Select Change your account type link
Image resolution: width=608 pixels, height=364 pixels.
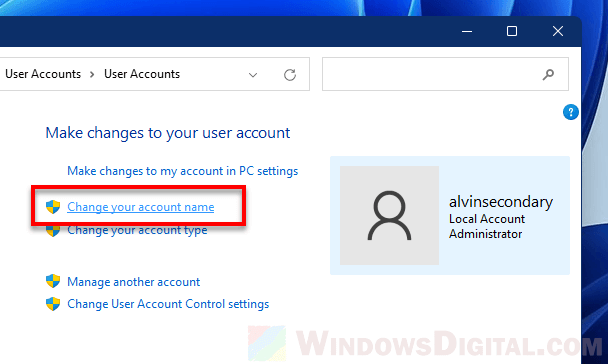[137, 230]
